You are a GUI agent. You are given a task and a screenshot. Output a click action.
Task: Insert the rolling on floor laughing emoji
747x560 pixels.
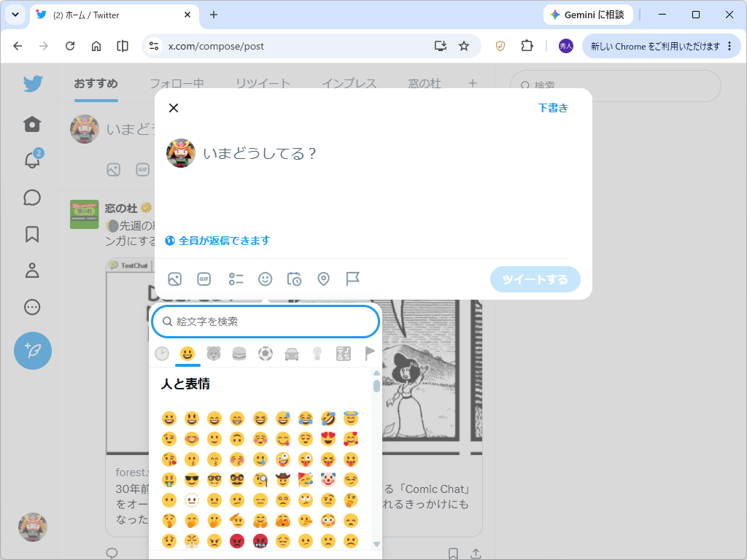[328, 419]
